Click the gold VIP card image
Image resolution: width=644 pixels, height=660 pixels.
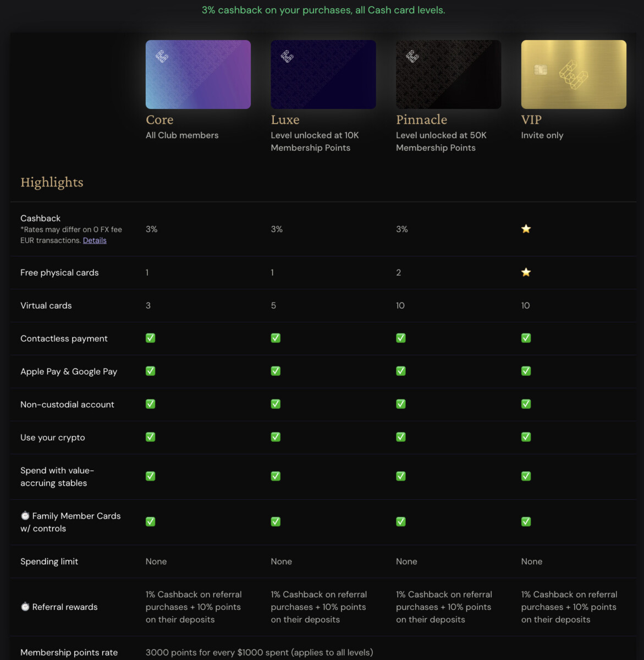pyautogui.click(x=574, y=74)
